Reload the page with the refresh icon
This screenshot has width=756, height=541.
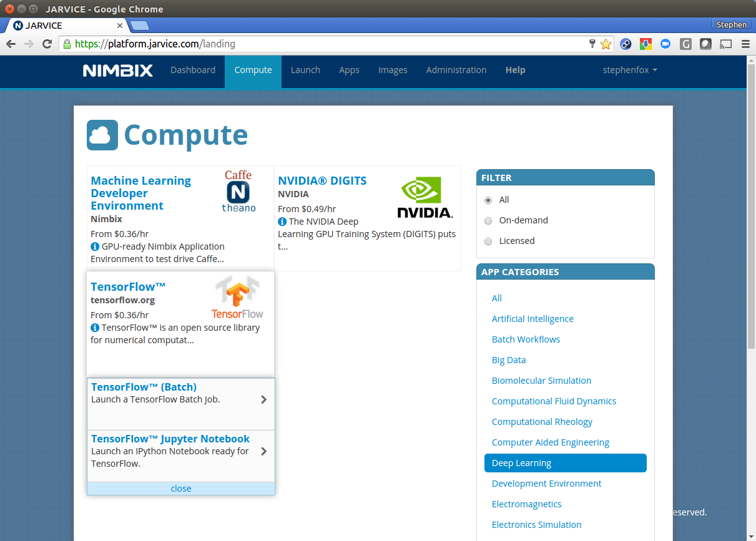click(47, 44)
